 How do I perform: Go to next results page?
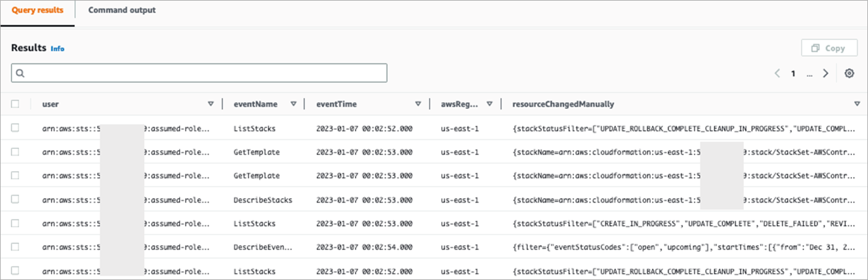(x=825, y=73)
